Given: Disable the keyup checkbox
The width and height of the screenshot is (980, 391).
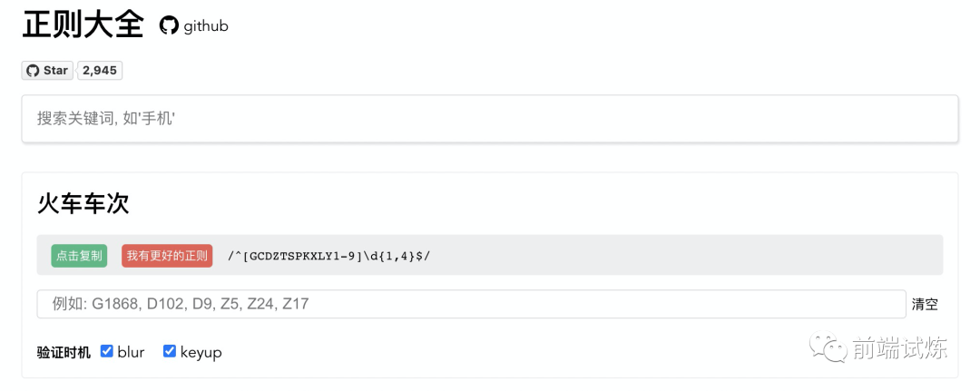Looking at the screenshot, I should [x=170, y=351].
